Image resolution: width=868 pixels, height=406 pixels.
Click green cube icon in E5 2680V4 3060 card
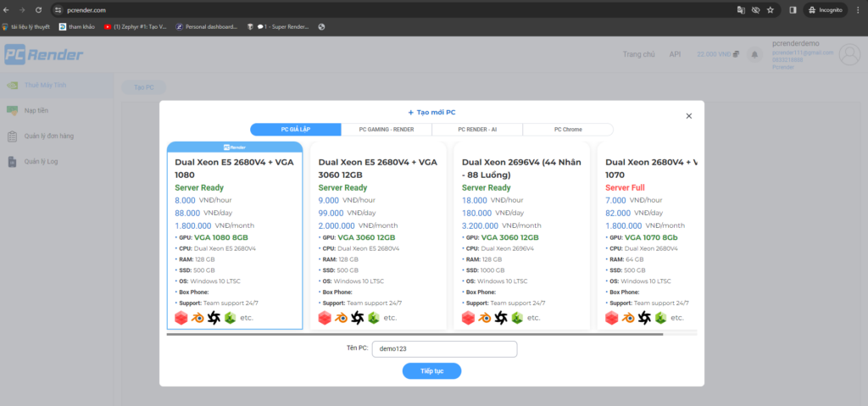(x=373, y=318)
